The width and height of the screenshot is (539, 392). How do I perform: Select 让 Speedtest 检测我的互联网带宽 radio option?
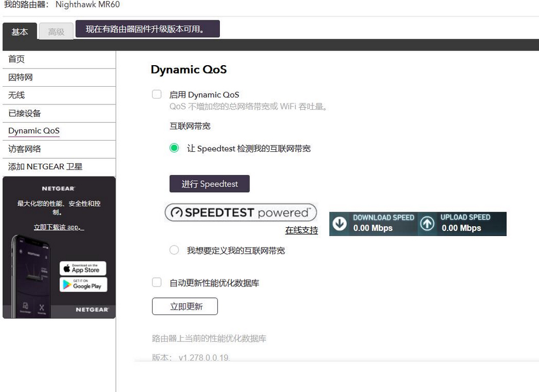pos(174,148)
